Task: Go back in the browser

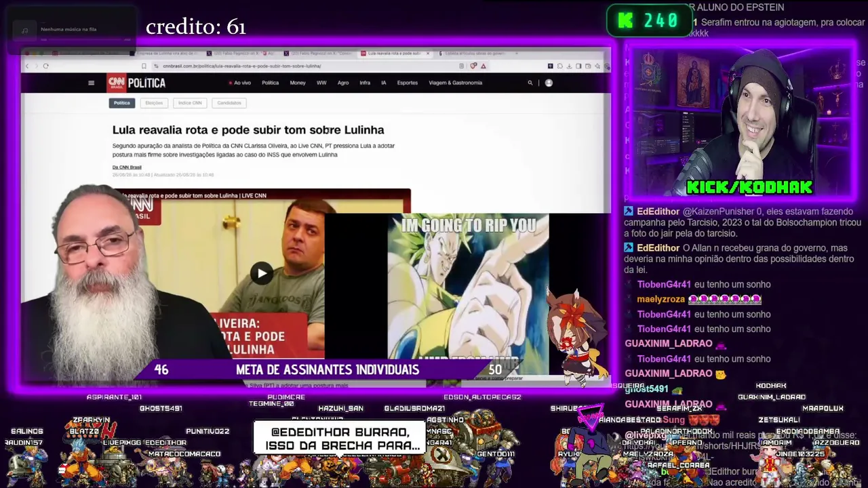Action: (x=27, y=66)
